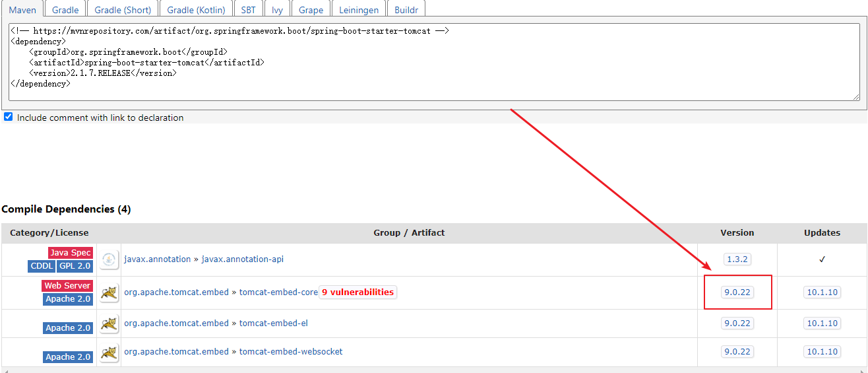View the 9 vulnerabilities badge
This screenshot has height=373, width=868.
pyautogui.click(x=357, y=292)
